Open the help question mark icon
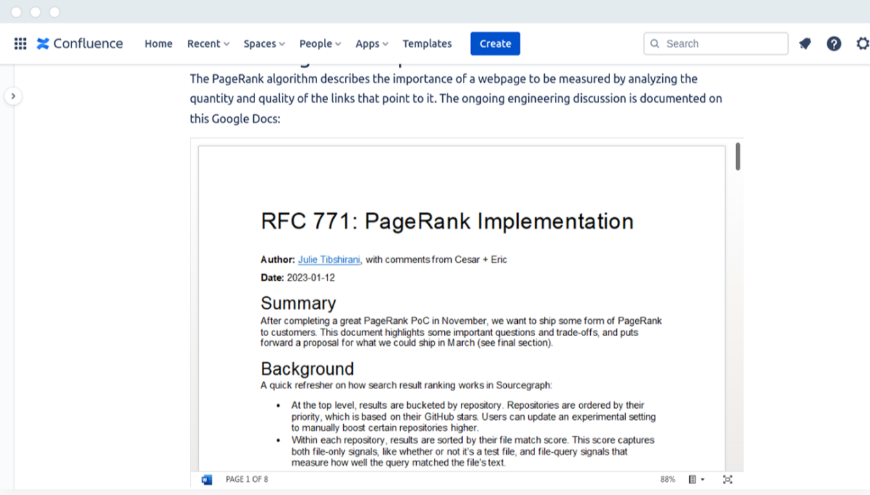Image resolution: width=870 pixels, height=495 pixels. click(x=834, y=44)
